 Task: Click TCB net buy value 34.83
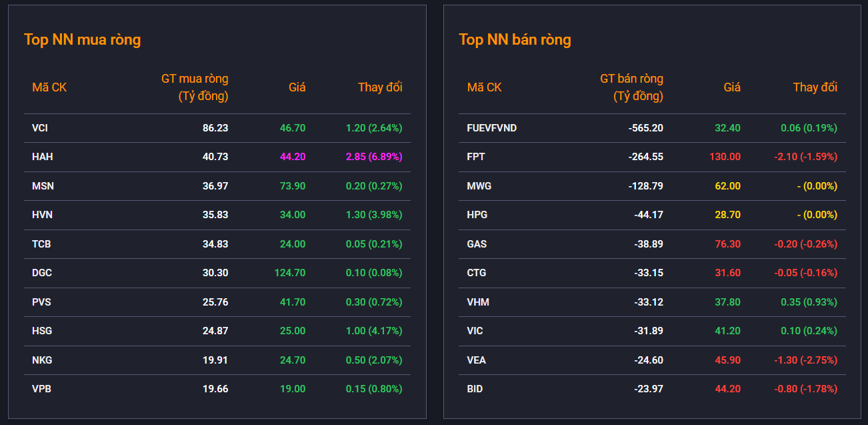point(215,244)
